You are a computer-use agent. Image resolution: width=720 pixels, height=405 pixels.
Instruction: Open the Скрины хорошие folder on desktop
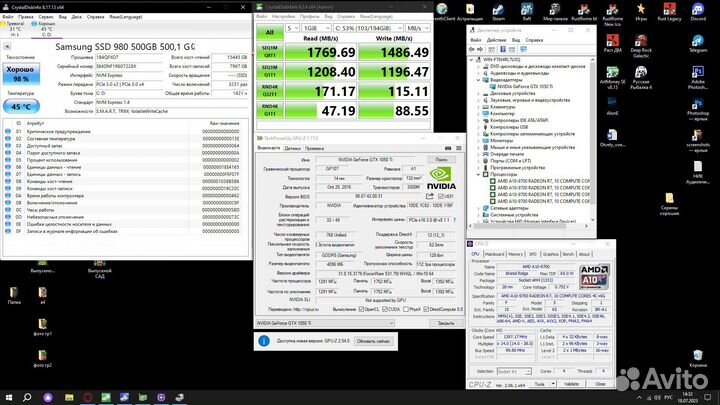tap(669, 204)
